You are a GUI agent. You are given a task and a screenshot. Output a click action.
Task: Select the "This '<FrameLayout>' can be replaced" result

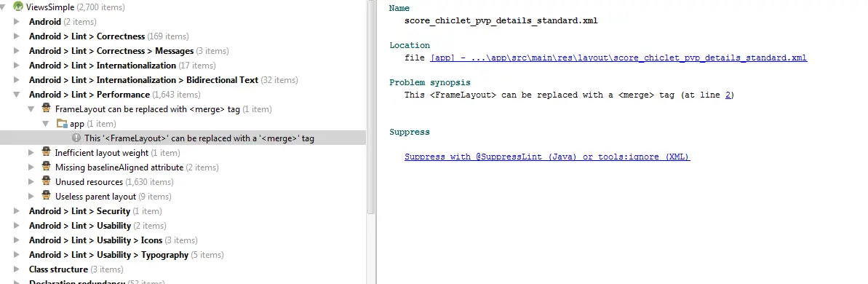click(199, 138)
